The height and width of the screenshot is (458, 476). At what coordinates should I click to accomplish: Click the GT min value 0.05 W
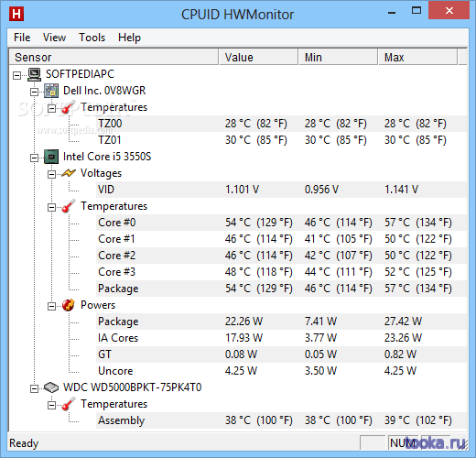[320, 354]
